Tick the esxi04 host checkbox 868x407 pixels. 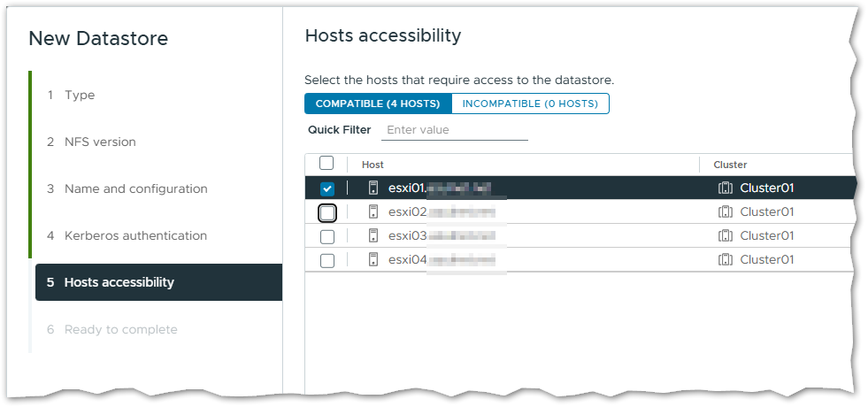click(x=327, y=260)
